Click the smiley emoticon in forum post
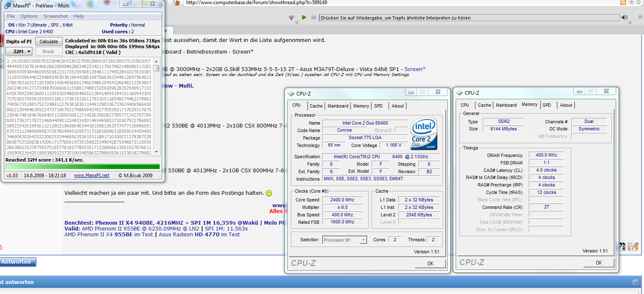This screenshot has height=294, width=644. click(269, 193)
